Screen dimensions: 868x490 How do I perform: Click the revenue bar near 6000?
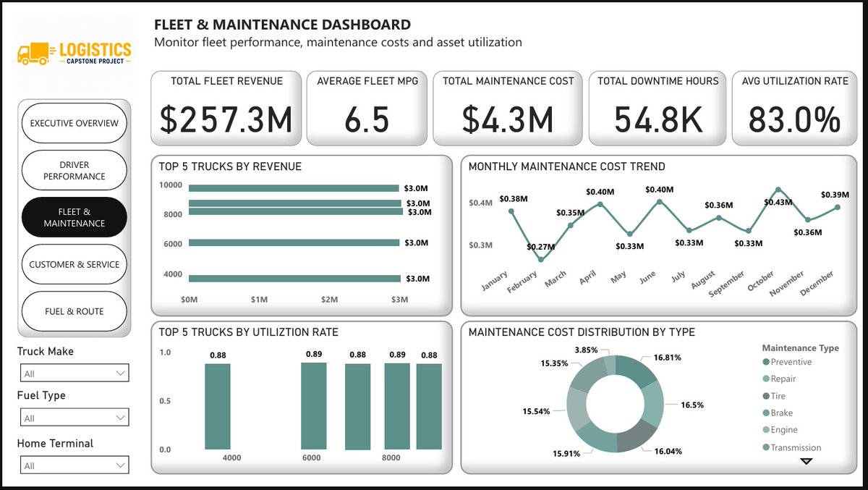[294, 242]
